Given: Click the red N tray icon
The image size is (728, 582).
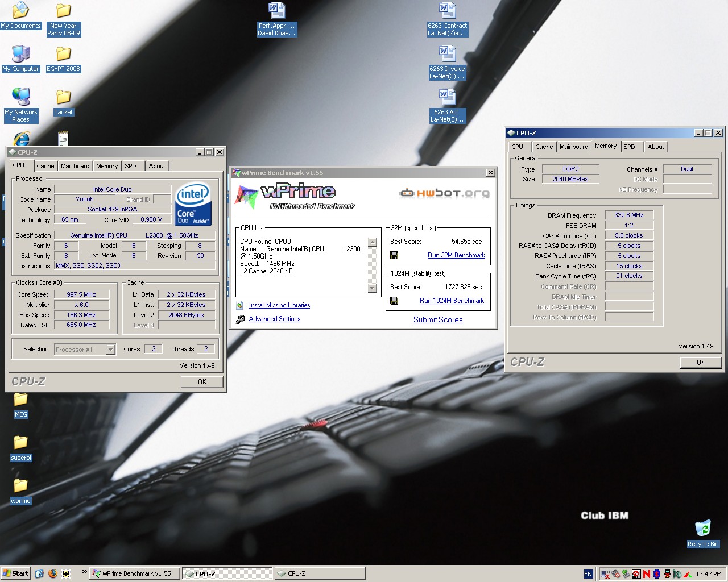Looking at the screenshot, I should point(647,574).
